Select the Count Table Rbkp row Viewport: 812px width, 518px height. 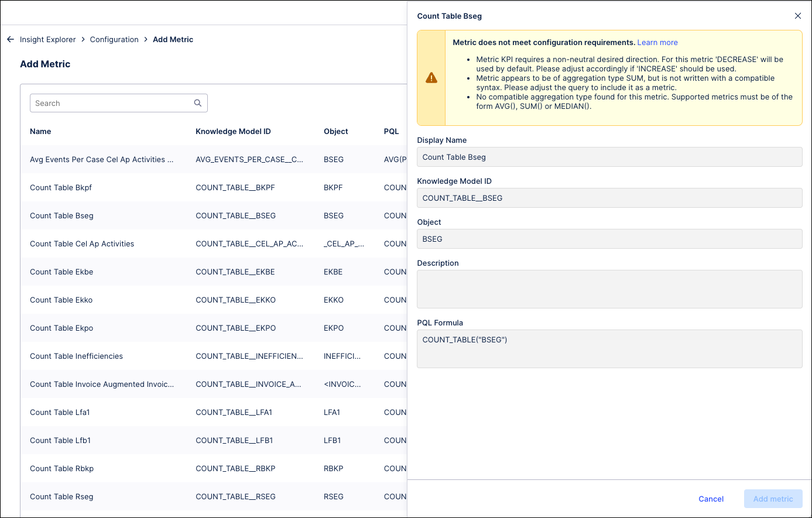click(214, 468)
